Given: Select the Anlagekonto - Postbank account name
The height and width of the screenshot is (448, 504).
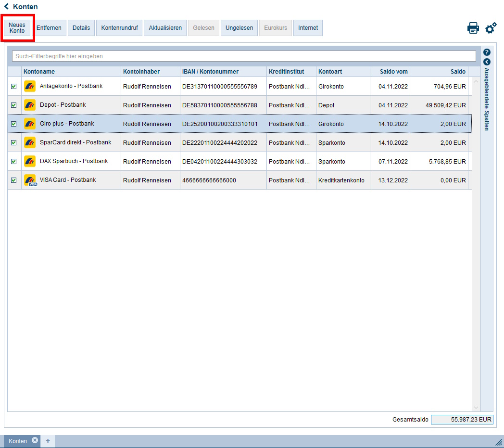Looking at the screenshot, I should pos(71,86).
